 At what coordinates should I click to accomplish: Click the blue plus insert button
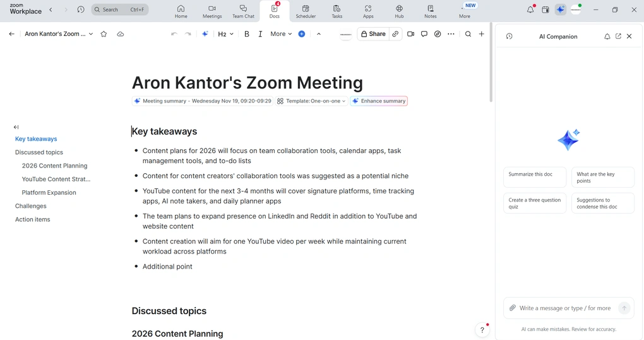click(301, 34)
